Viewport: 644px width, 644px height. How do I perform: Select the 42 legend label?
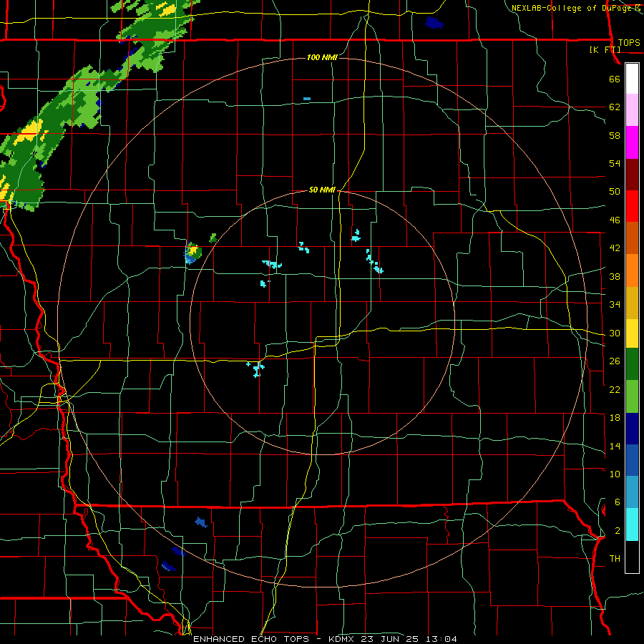pyautogui.click(x=615, y=248)
